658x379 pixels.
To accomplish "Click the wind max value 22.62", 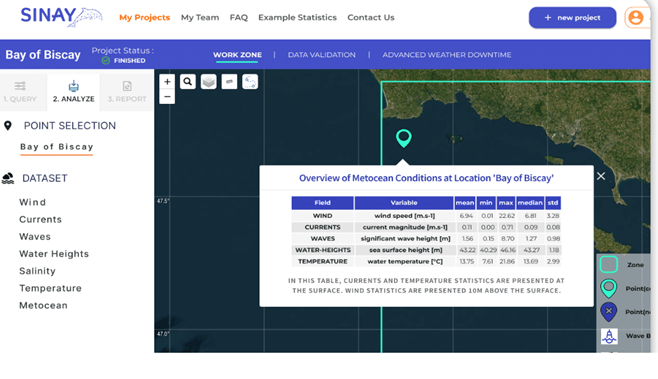I will (x=507, y=216).
